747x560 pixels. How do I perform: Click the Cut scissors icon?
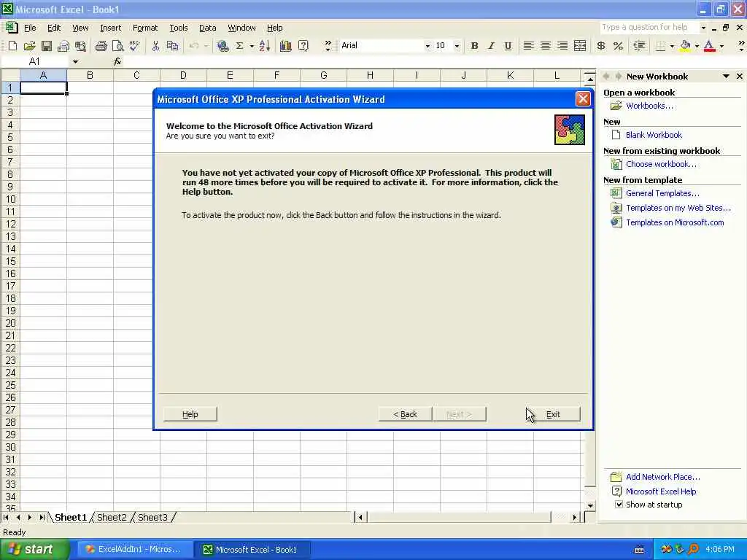pyautogui.click(x=155, y=46)
